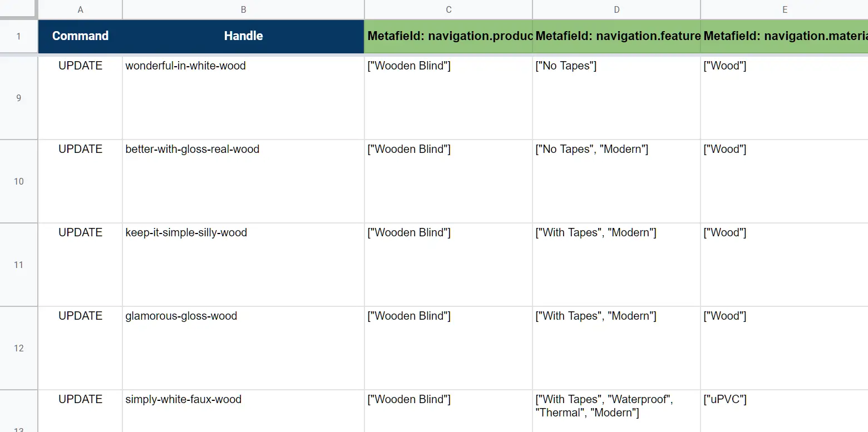Image resolution: width=868 pixels, height=432 pixels.
Task: Select column C Metafield navigation.product header
Action: (448, 9)
